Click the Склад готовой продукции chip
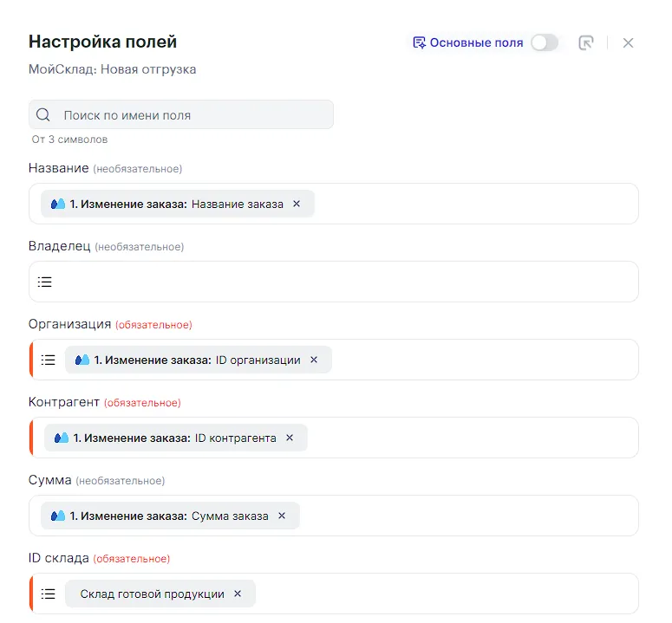This screenshot has width=672, height=623. pyautogui.click(x=152, y=594)
